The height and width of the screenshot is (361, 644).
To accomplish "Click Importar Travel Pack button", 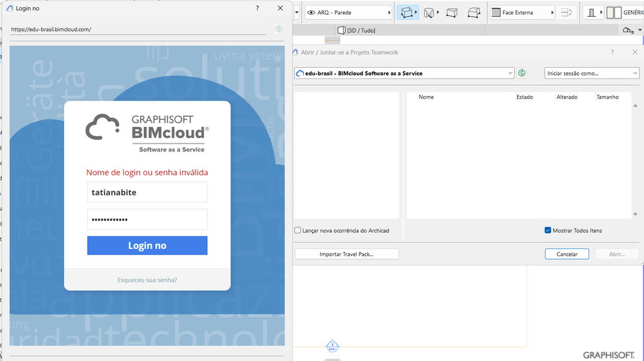I will point(347,255).
